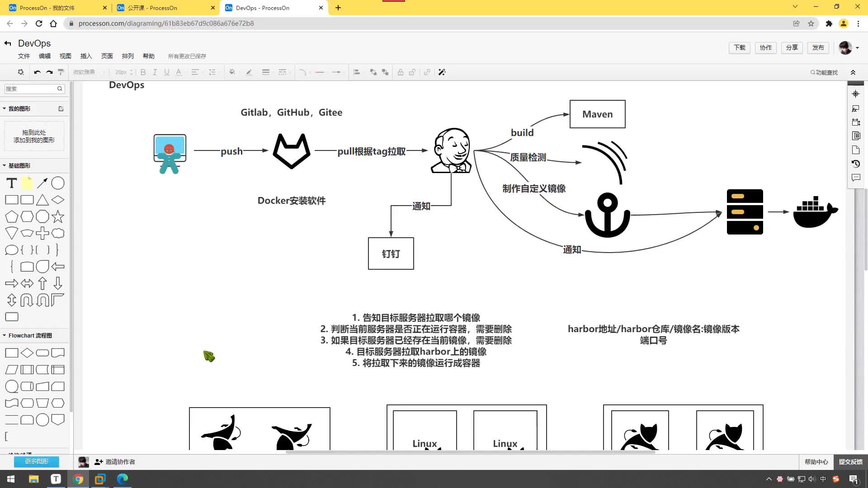Select the star shape in basic shapes
Viewport: 868px width, 488px height.
(58, 216)
